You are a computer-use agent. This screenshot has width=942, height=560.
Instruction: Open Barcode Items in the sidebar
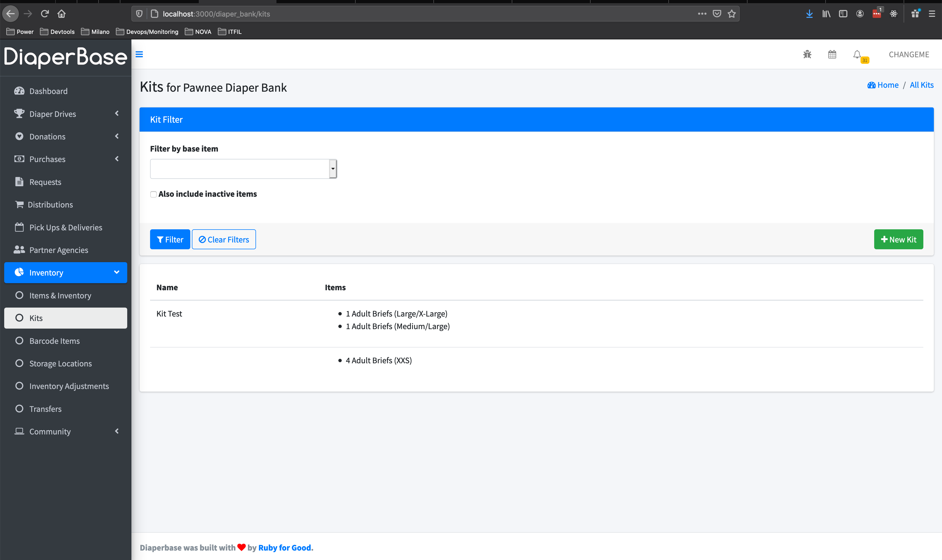tap(54, 341)
